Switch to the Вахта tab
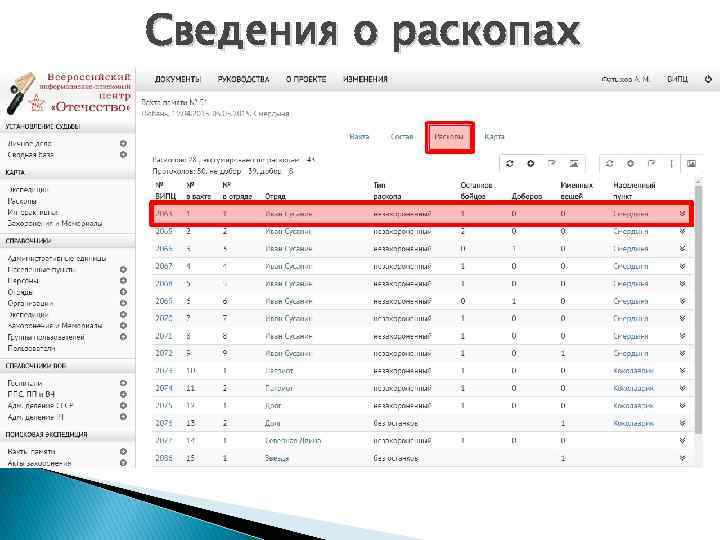Image resolution: width=720 pixels, height=540 pixels. [x=359, y=136]
